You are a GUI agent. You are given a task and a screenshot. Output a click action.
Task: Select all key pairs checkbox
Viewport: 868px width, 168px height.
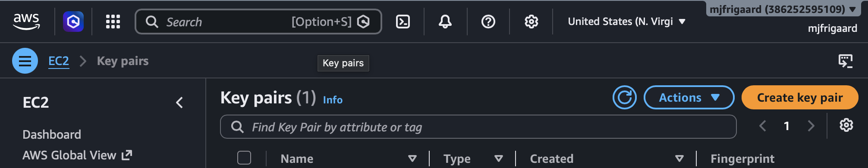pos(244,158)
